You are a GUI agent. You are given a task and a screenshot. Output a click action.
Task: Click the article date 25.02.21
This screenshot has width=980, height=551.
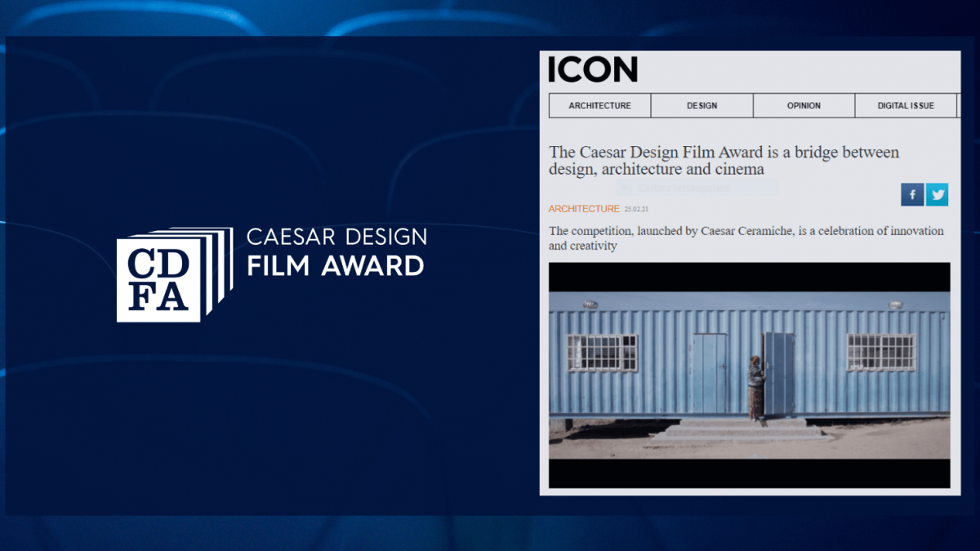(636, 209)
